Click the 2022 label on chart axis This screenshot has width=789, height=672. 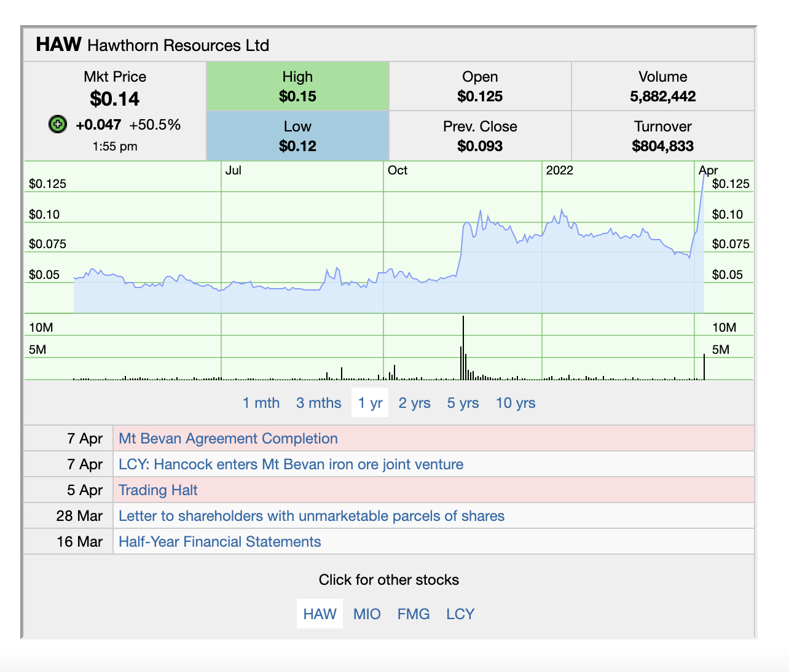(559, 170)
